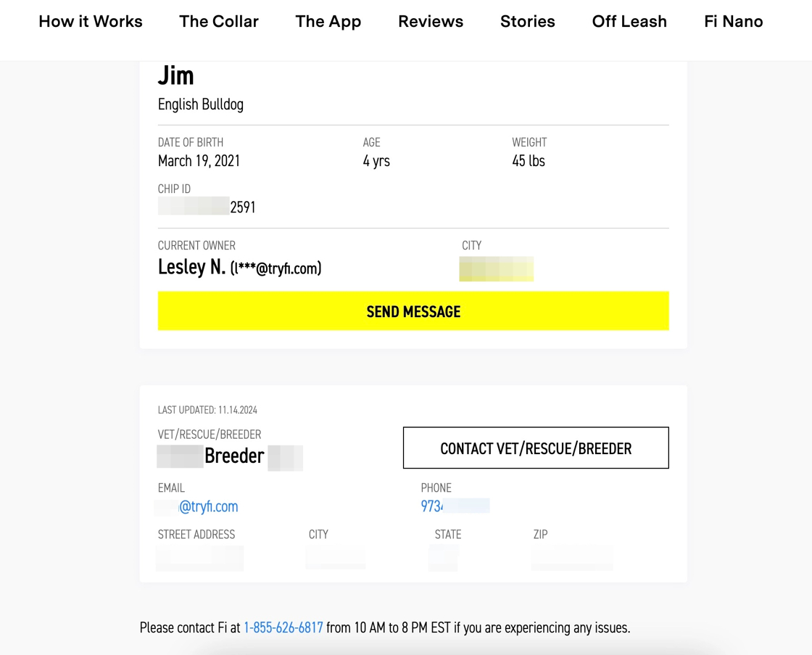The height and width of the screenshot is (655, 812).
Task: Go to The Collar page
Action: (219, 22)
